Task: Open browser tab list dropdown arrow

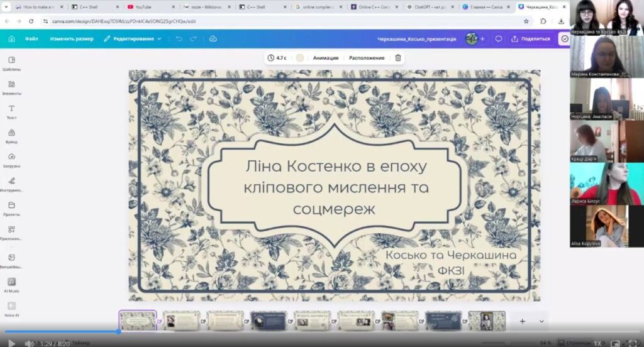Action: [6, 7]
